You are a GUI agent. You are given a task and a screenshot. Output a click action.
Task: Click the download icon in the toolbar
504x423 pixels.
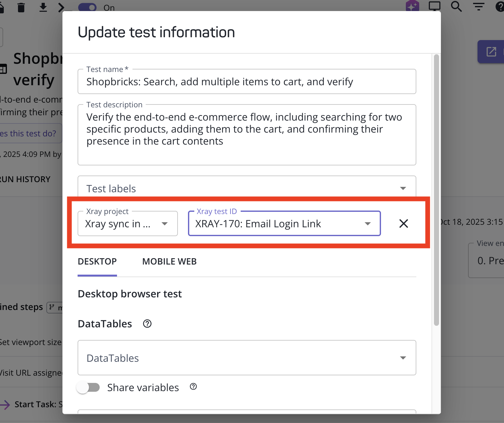click(x=43, y=7)
